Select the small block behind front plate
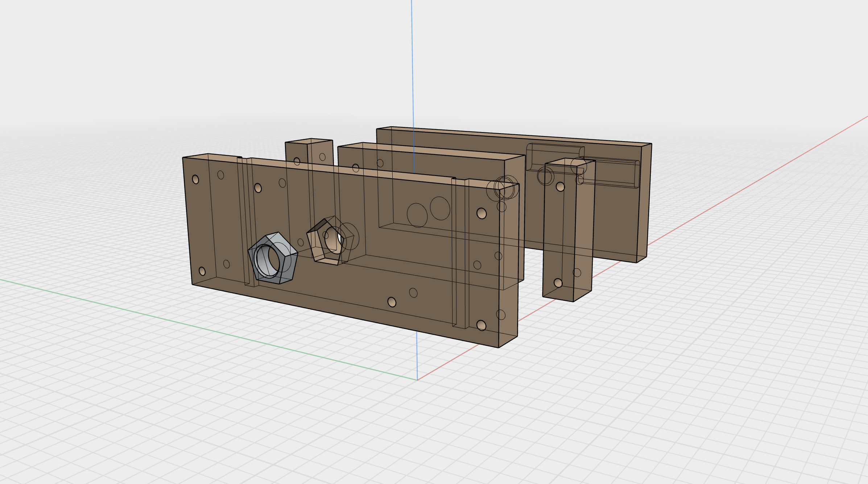The image size is (868, 484). pyautogui.click(x=309, y=152)
